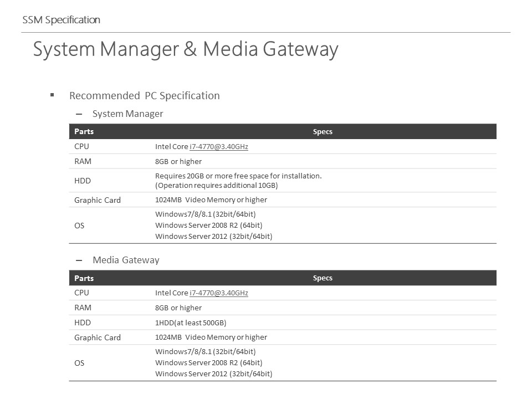Screen dimensions: 532x399
Task: Click the Parts header in System Manager table
Action: click(x=84, y=132)
